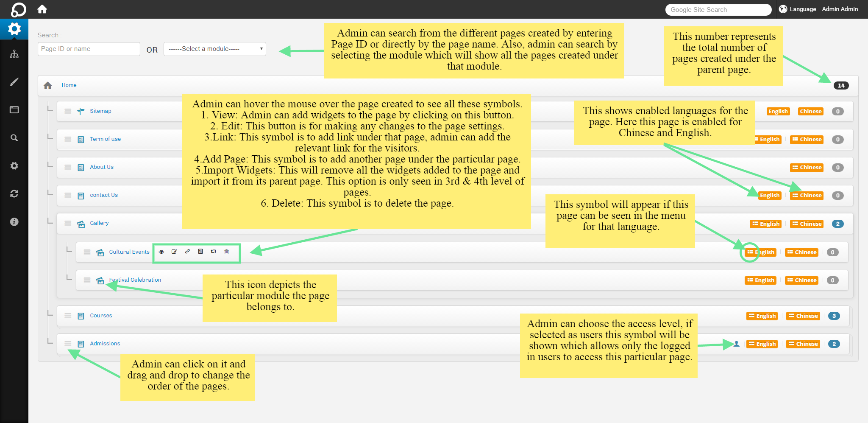Click the Edit icon for Cultural Events
868x423 pixels.
174,252
